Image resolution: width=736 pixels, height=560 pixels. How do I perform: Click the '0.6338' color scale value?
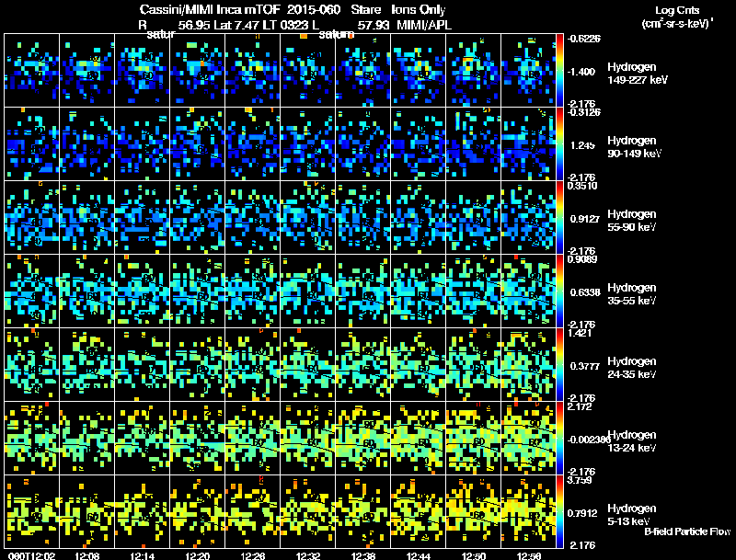[585, 292]
